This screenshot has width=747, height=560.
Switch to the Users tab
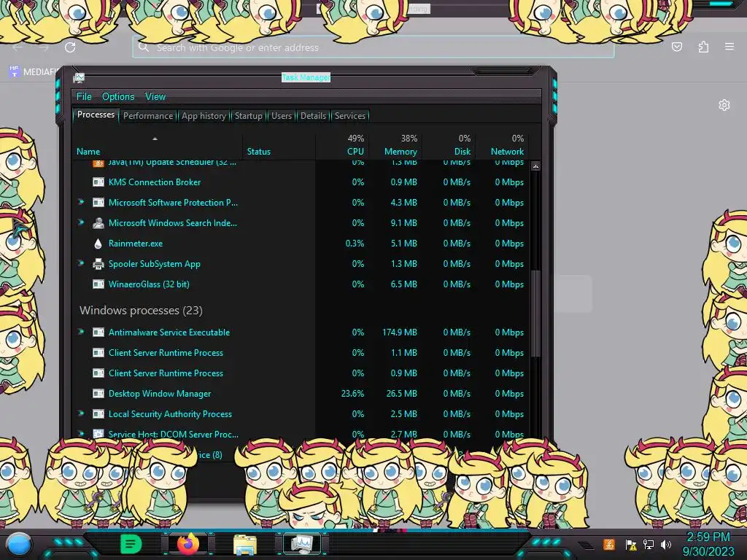tap(282, 116)
